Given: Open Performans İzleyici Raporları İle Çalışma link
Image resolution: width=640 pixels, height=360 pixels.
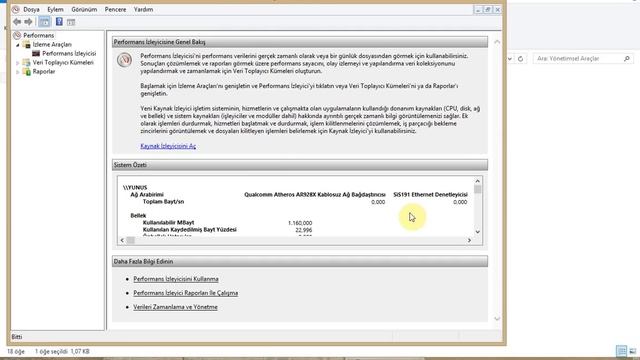Looking at the screenshot, I should pyautogui.click(x=186, y=293).
